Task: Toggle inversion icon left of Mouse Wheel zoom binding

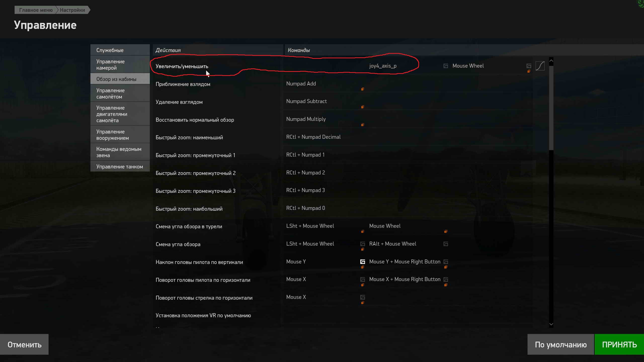Action: point(446,66)
